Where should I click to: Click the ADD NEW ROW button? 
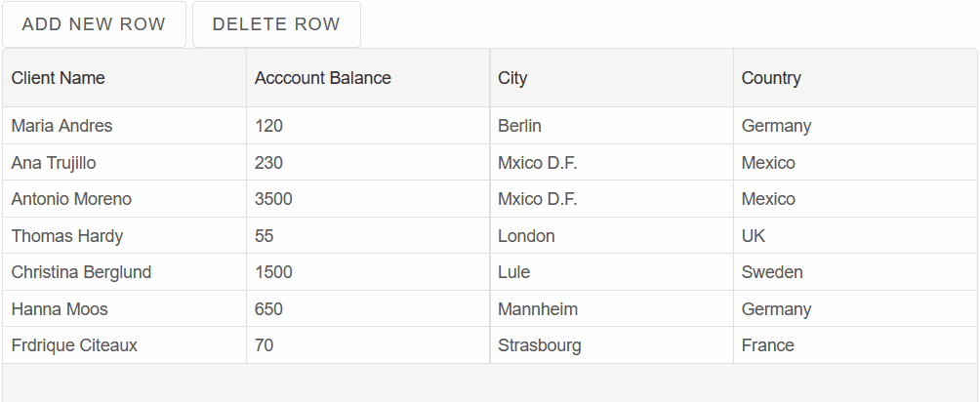point(95,24)
